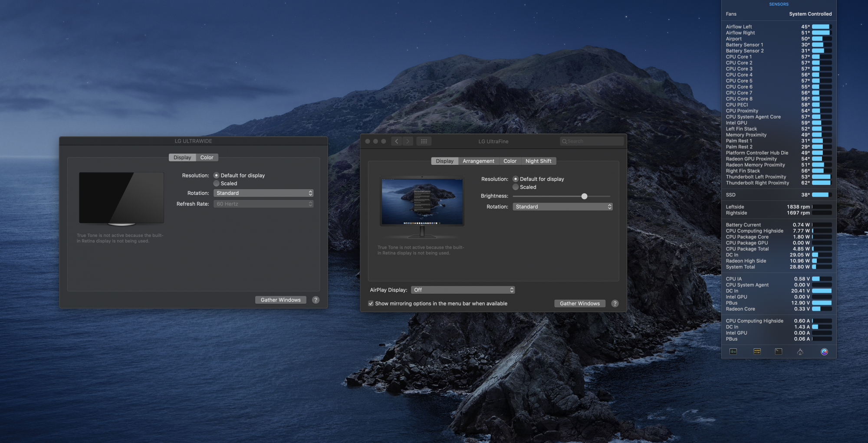Open Console icon in Sensors panel footer
868x443 pixels.
click(757, 351)
